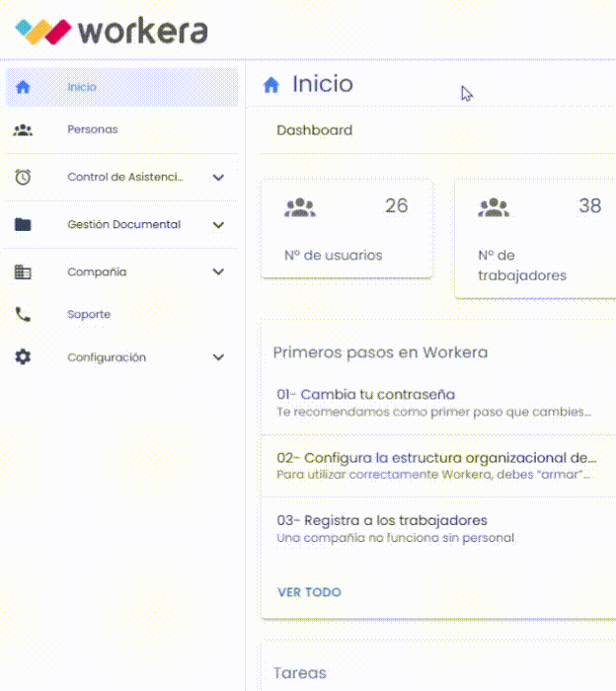Click the Workera logo

pyautogui.click(x=112, y=31)
